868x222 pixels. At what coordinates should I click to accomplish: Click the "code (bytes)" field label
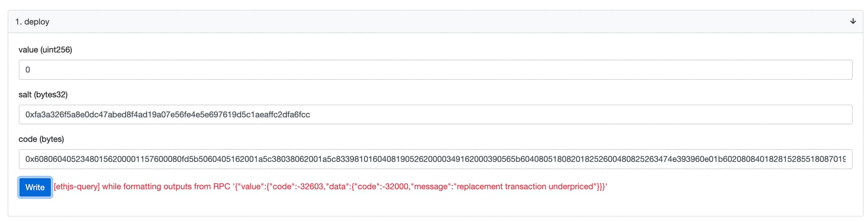[41, 139]
